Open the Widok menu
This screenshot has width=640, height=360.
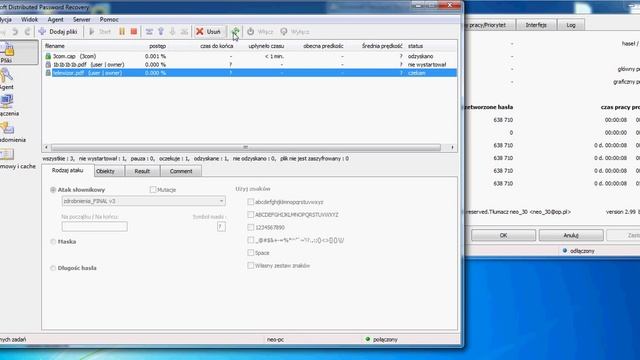point(29,19)
